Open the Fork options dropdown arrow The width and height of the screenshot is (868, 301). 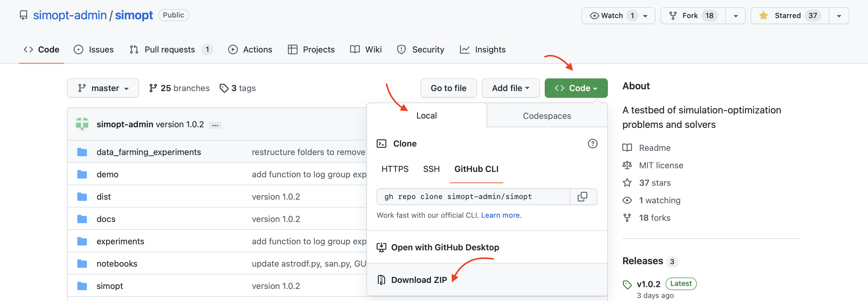[x=736, y=16]
